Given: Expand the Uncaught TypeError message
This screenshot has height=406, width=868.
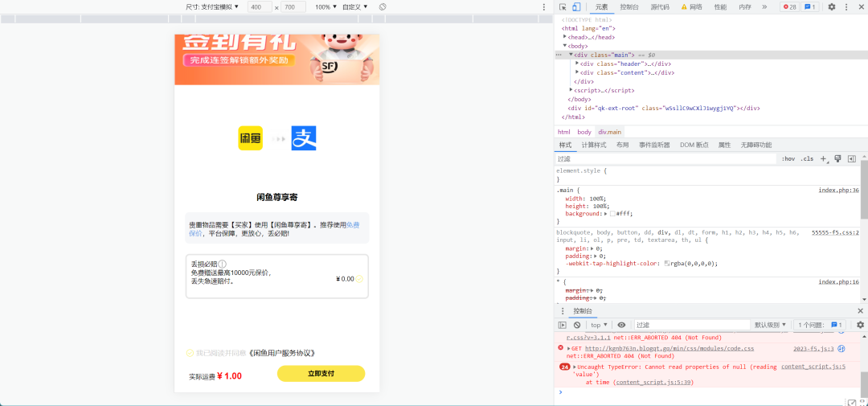Looking at the screenshot, I should click(574, 367).
